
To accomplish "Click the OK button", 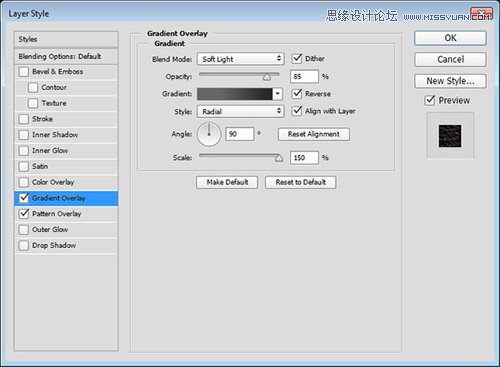I will pos(450,38).
